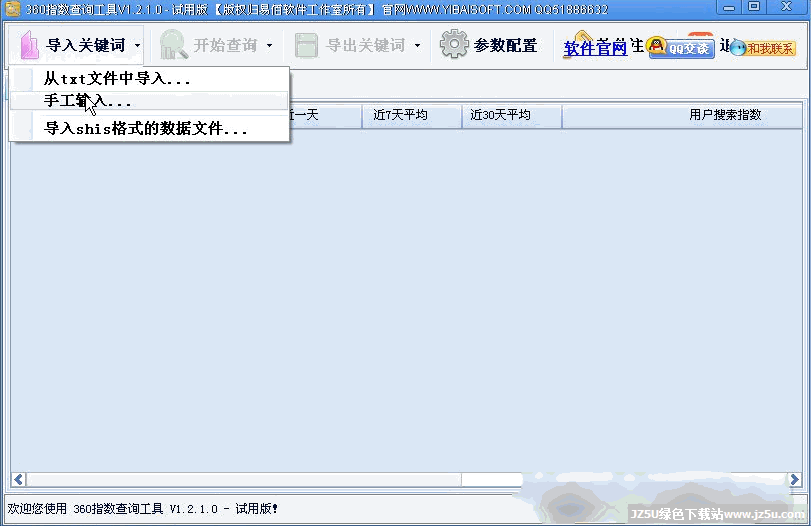811x526 pixels.
Task: Click the status bar welcome text
Action: point(142,509)
